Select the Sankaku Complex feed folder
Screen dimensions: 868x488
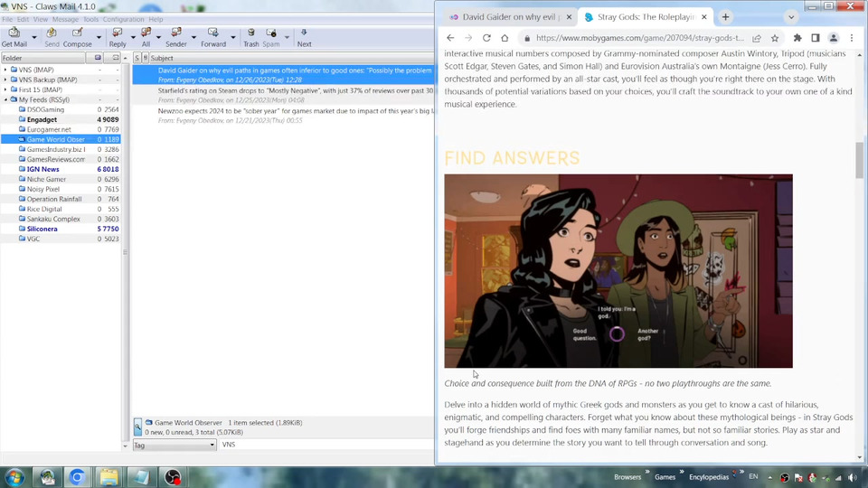(x=53, y=219)
